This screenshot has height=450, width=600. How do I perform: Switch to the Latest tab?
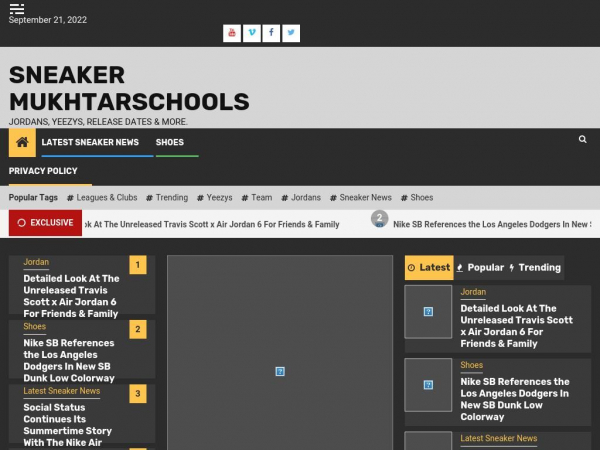coord(429,267)
